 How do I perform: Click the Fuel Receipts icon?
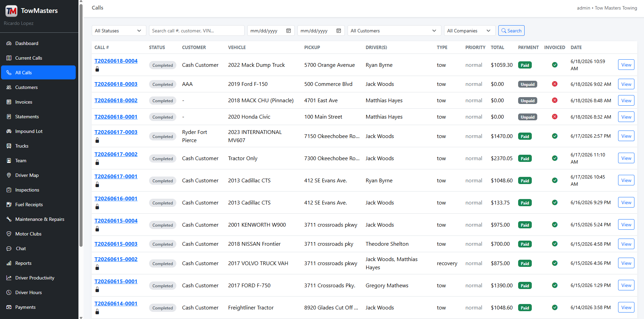(x=9, y=204)
